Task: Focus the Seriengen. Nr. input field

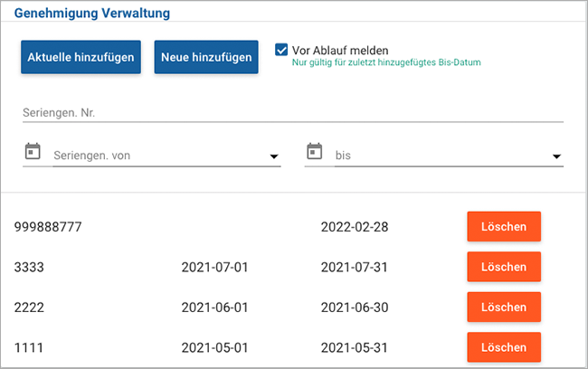Action: click(x=293, y=113)
